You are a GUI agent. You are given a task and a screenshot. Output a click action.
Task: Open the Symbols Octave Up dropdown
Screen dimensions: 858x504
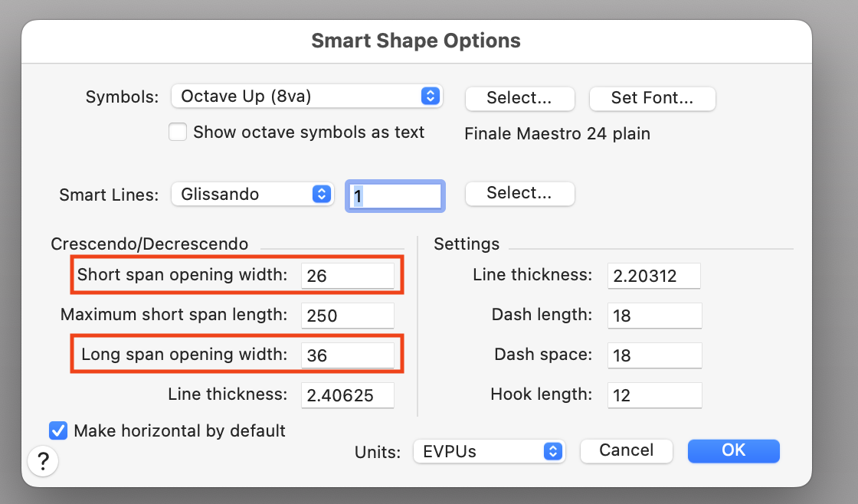click(x=306, y=97)
